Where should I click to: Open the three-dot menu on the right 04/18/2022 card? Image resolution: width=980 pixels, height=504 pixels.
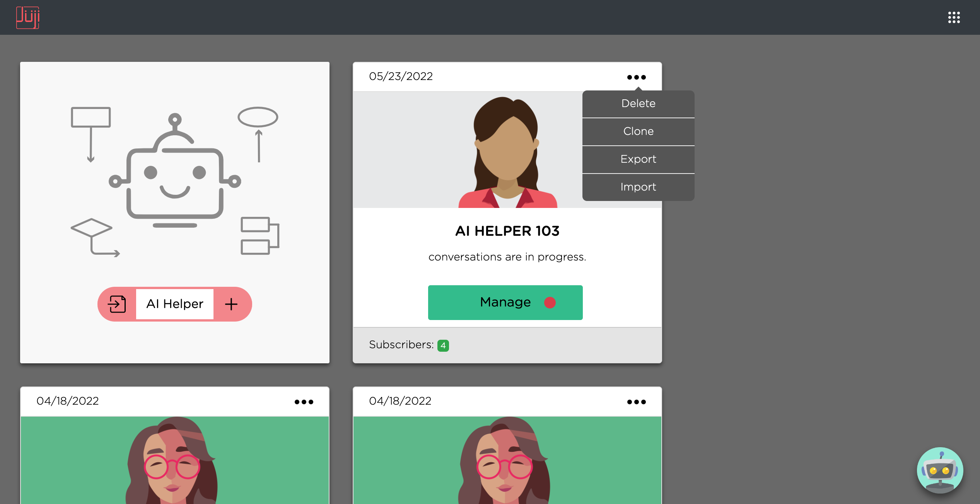pos(636,402)
